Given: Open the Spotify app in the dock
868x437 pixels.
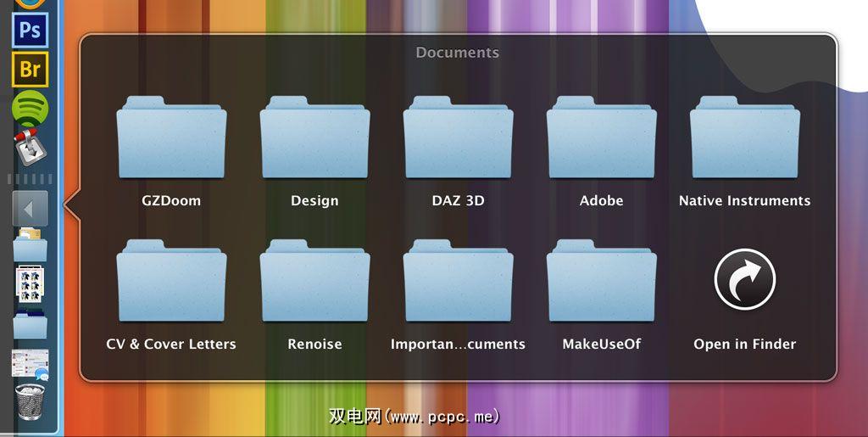Looking at the screenshot, I should pyautogui.click(x=30, y=109).
